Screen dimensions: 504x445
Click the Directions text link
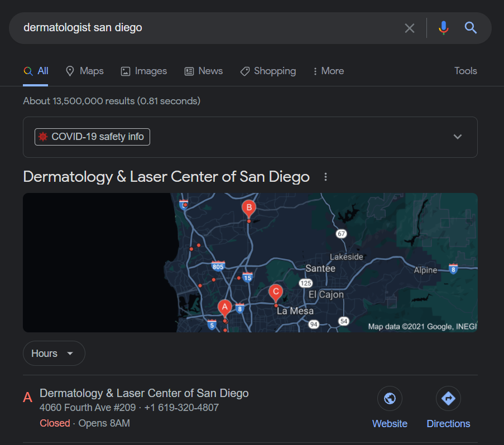pos(448,424)
